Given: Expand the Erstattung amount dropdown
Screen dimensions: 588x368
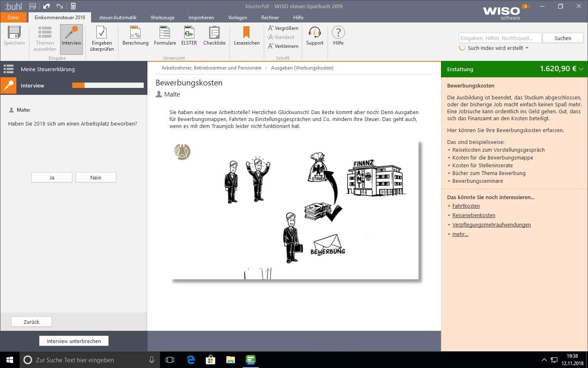Looking at the screenshot, I should click(x=581, y=69).
